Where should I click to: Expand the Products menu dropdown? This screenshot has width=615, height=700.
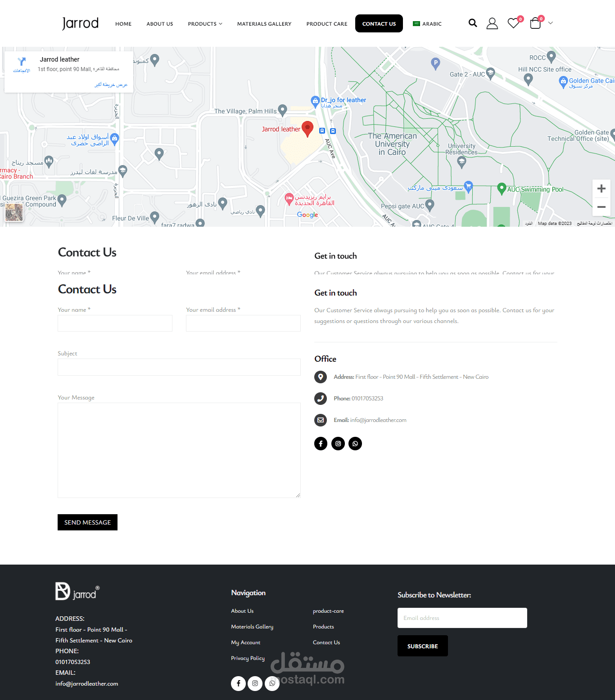click(205, 24)
